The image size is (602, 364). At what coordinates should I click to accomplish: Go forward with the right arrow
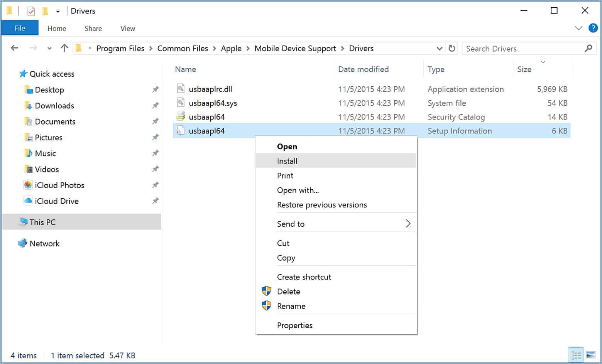(x=34, y=48)
